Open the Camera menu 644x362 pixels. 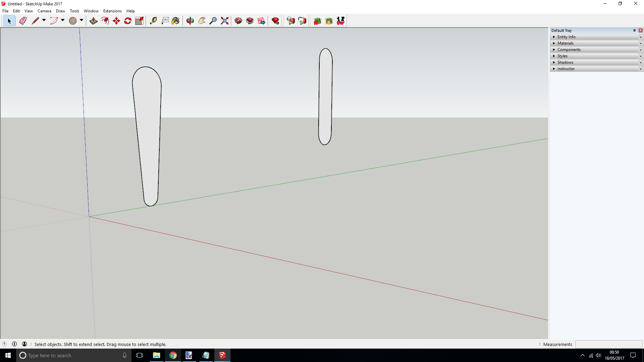click(x=44, y=11)
